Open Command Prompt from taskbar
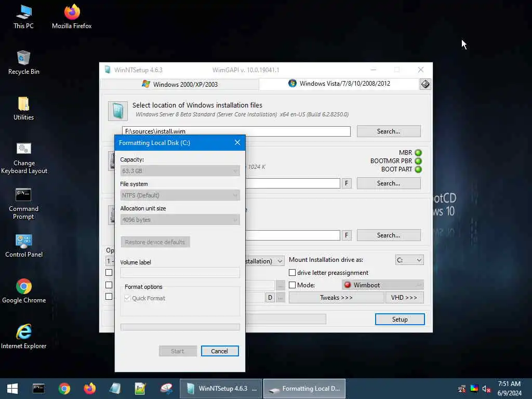 [x=38, y=389]
